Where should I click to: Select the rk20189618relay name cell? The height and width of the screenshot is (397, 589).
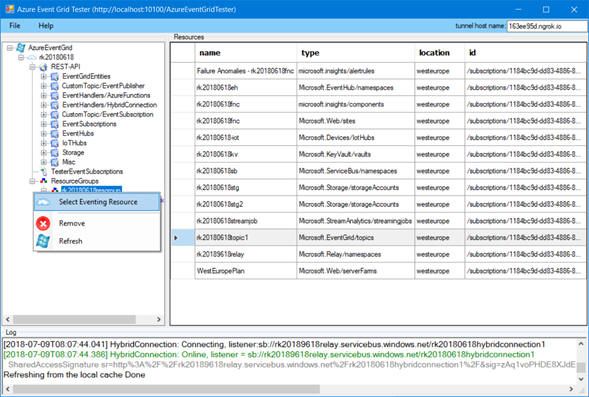[x=246, y=254]
